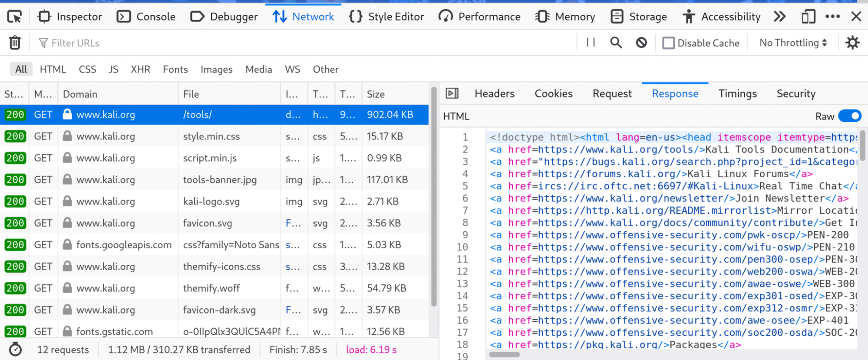The height and width of the screenshot is (360, 868).
Task: Filter requests by Media
Action: point(259,69)
